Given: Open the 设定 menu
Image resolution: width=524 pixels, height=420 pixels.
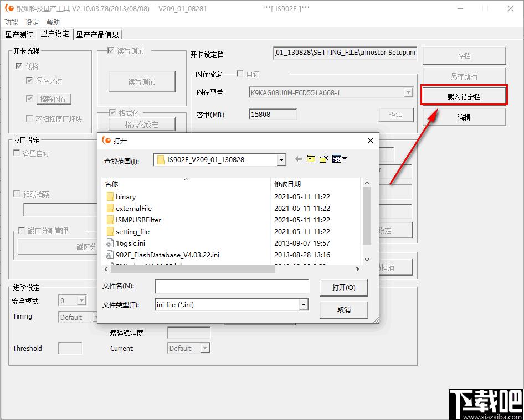Looking at the screenshot, I should [x=32, y=22].
